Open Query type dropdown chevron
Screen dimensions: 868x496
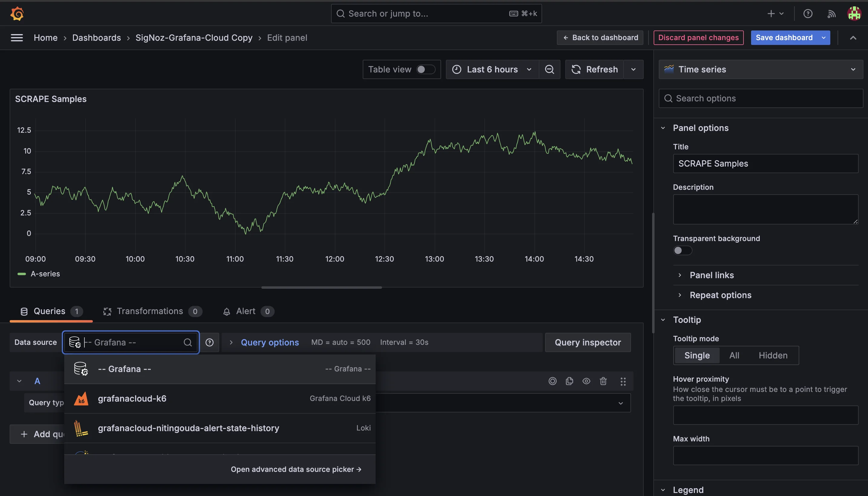[620, 403]
